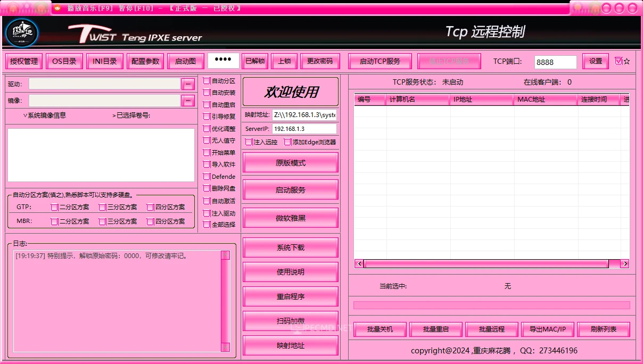
Task: Click the horizontal scrollbar under the client list
Action: tap(484, 263)
